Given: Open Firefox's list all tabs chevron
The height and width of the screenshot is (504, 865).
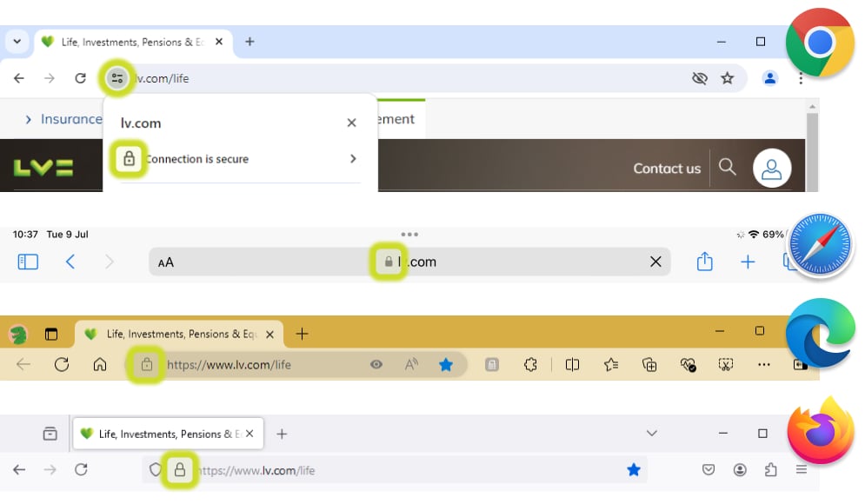Looking at the screenshot, I should coord(651,434).
